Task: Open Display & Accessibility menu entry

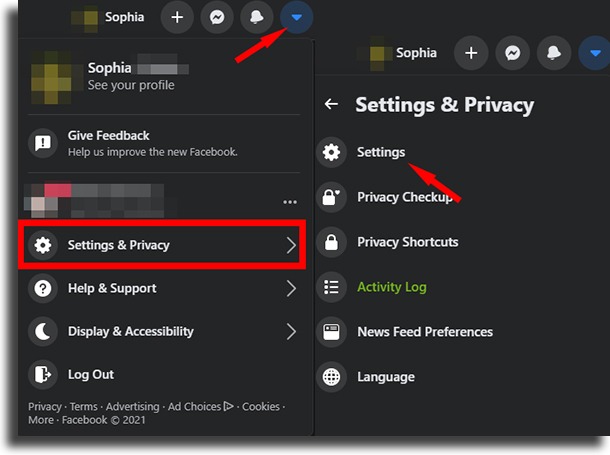Action: [162, 331]
